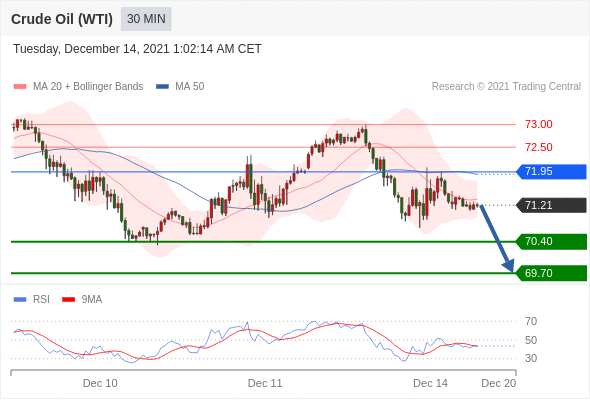The width and height of the screenshot is (590, 400).
Task: Click the RSI 70 level label
Action: tap(531, 321)
